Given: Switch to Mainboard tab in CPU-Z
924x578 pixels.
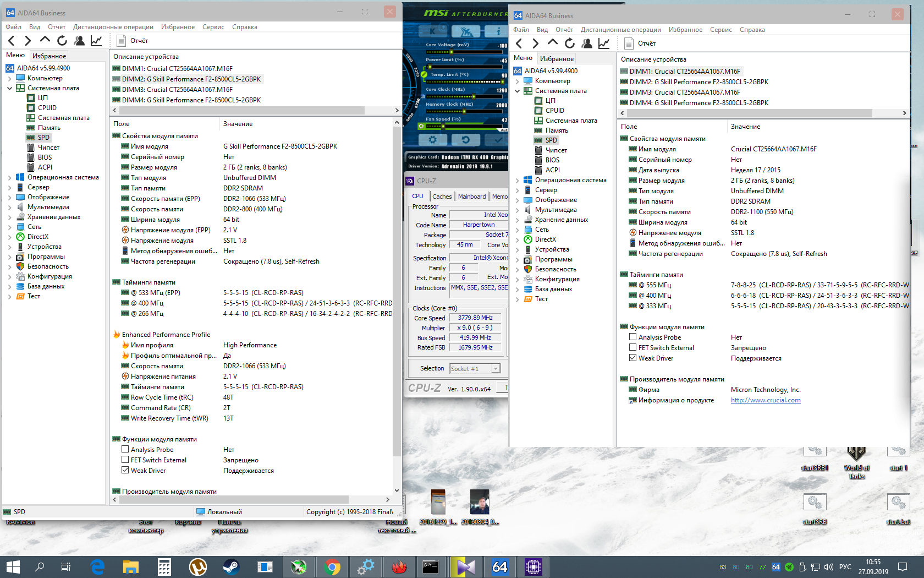Looking at the screenshot, I should (472, 197).
